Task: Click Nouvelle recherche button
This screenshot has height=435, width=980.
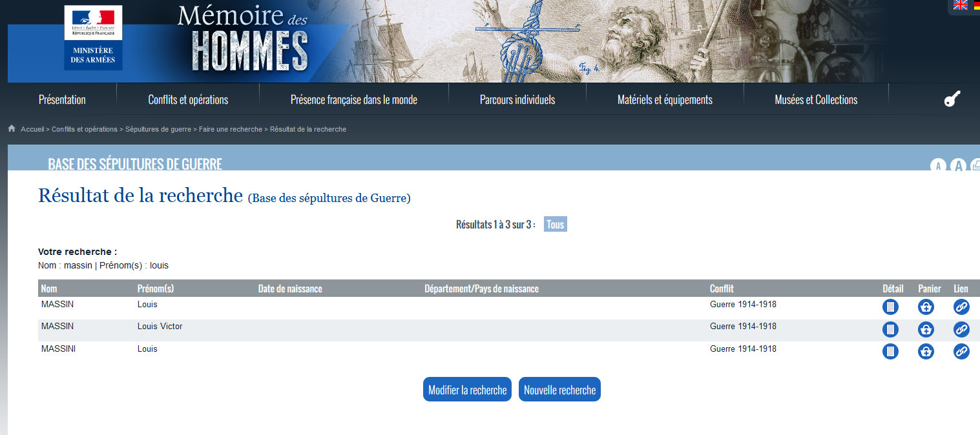Action: (x=559, y=390)
